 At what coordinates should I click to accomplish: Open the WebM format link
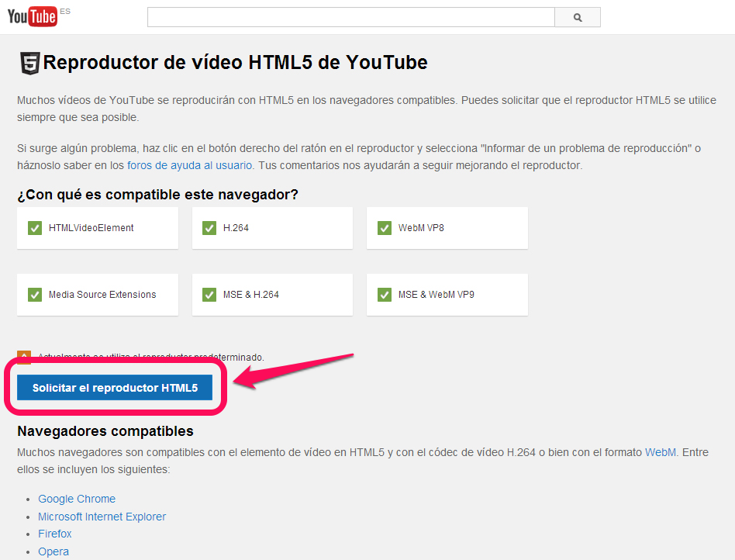pyautogui.click(x=661, y=452)
